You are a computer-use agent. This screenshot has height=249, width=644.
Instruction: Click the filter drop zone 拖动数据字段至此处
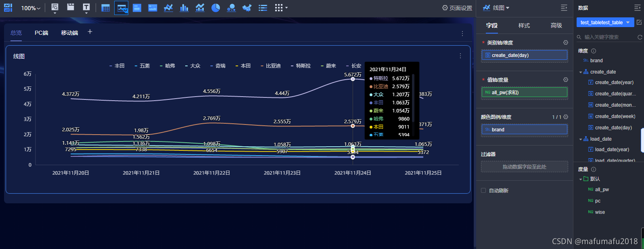[525, 167]
